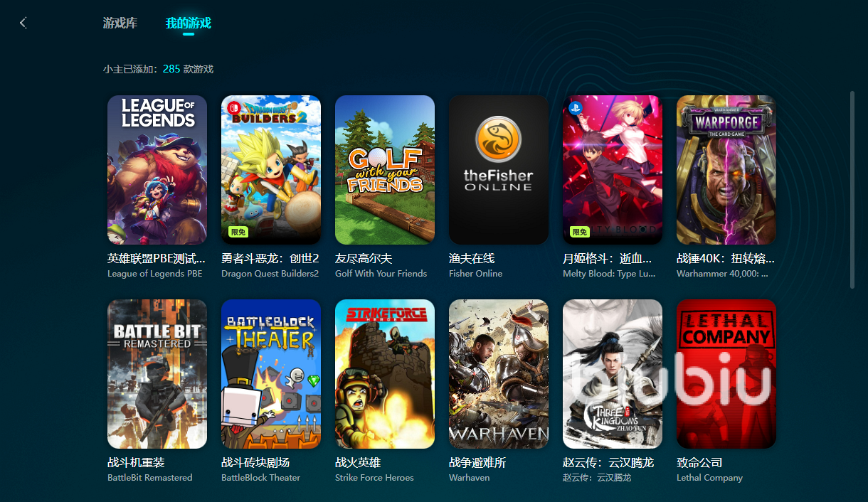This screenshot has width=868, height=502.
Task: Open Golf With Your Friends cover
Action: [385, 170]
